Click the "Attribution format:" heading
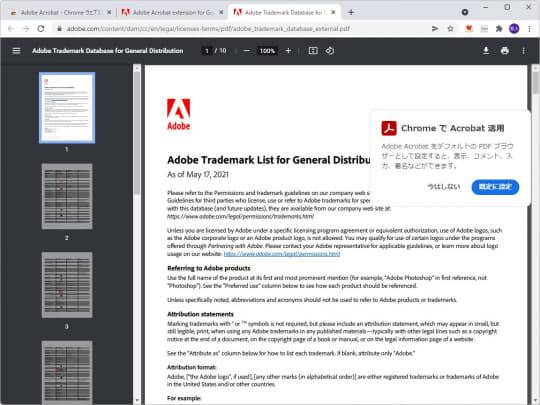 coord(191,367)
